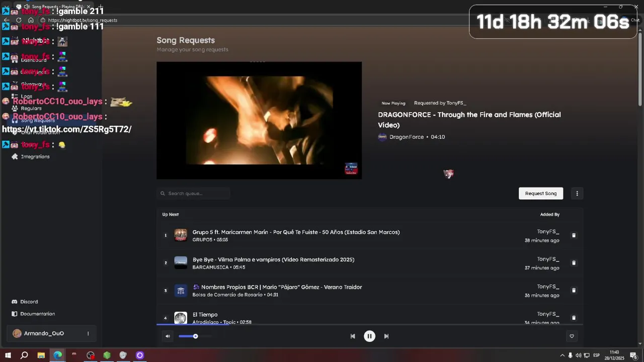Click the 38 minutes ago timestamp
The width and height of the screenshot is (644, 362).
pyautogui.click(x=542, y=241)
